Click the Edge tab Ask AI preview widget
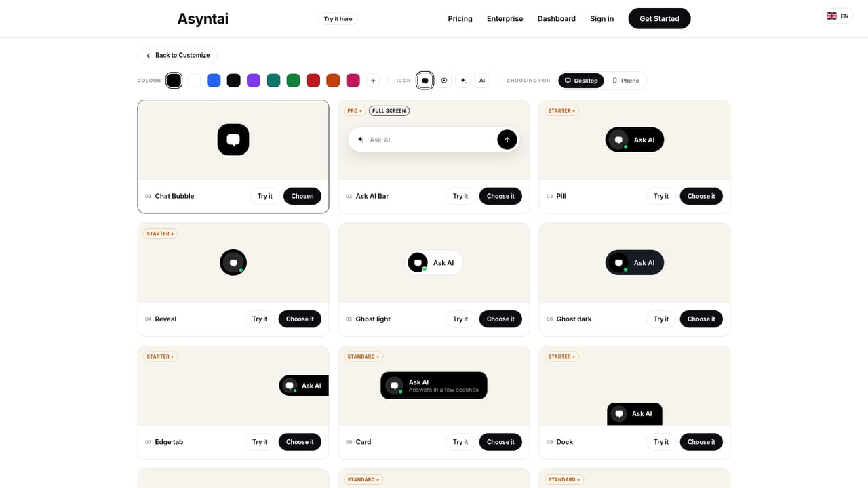868x488 pixels. point(304,386)
